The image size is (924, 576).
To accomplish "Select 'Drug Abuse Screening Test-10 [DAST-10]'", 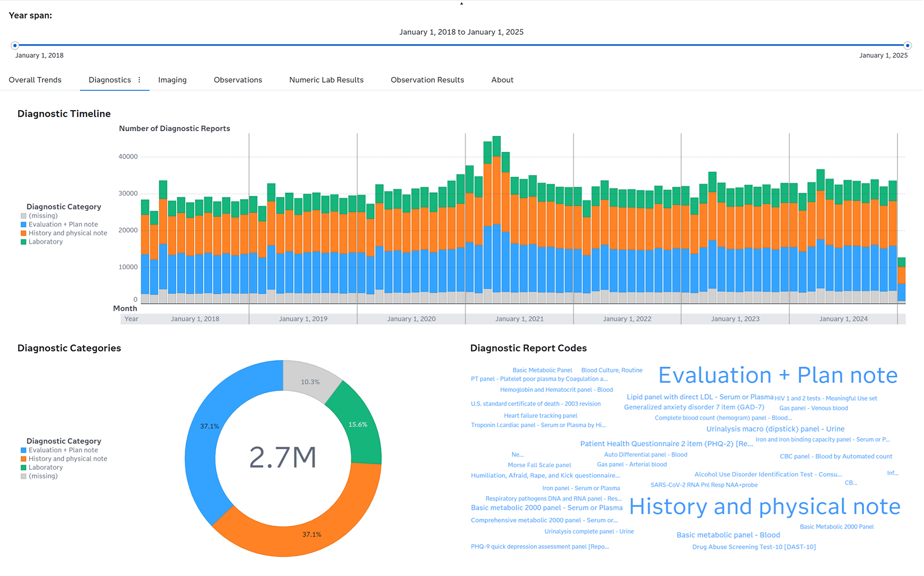I will 754,547.
